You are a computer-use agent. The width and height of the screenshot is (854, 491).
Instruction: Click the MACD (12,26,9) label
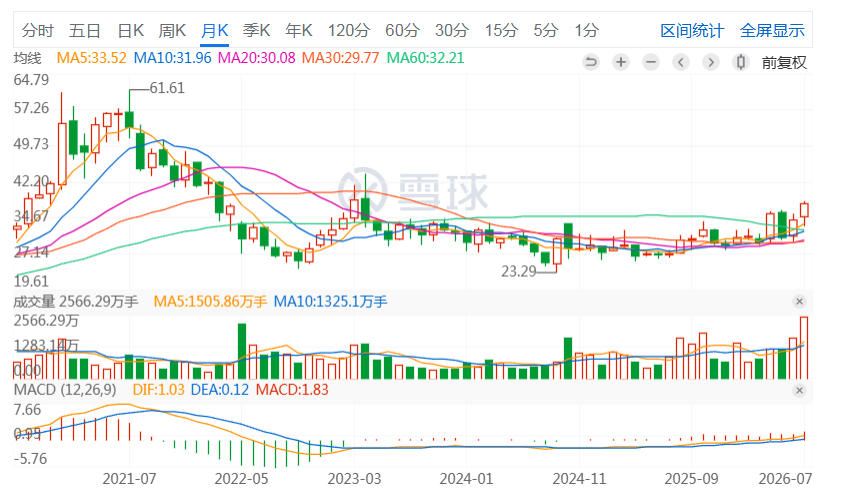pos(65,390)
